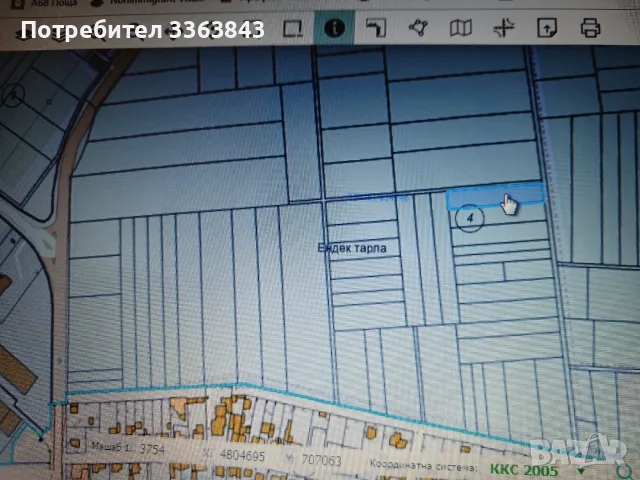Click the highlighted blue parcel on the map
The height and width of the screenshot is (480, 640).
click(495, 196)
